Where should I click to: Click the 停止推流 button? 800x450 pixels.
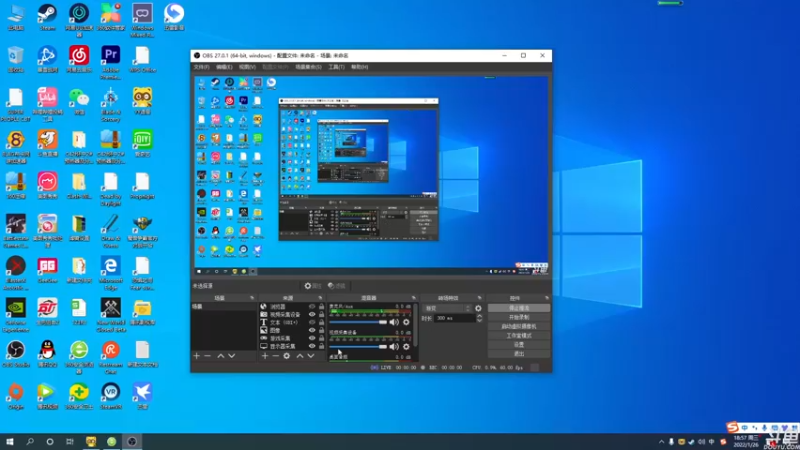[x=519, y=308]
